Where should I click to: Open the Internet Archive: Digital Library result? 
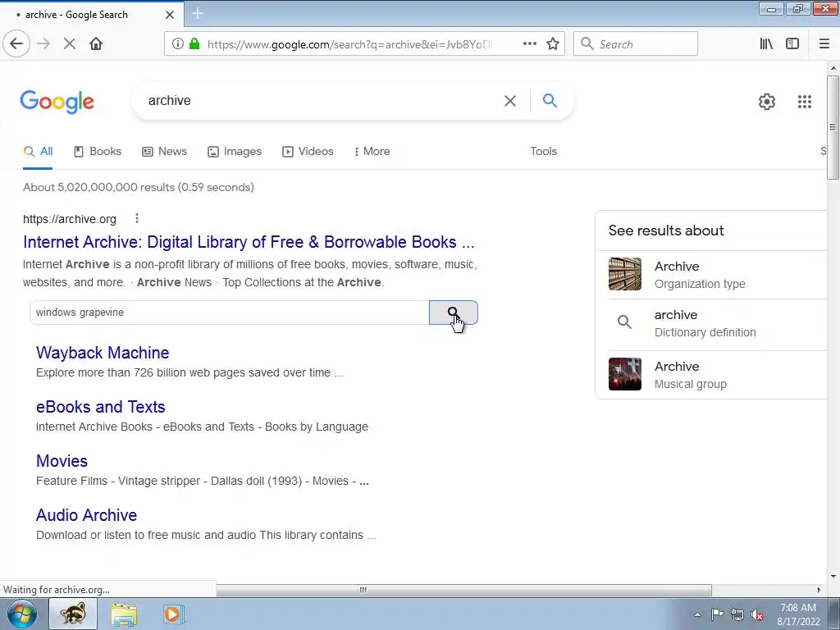pyautogui.click(x=249, y=242)
